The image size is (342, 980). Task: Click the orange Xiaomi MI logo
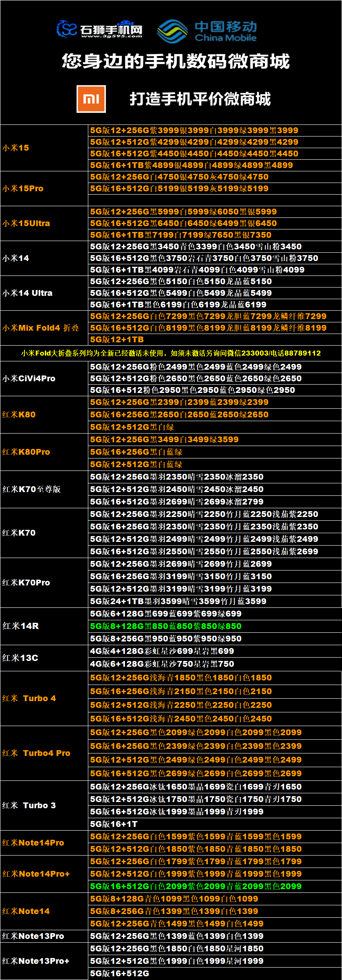[x=91, y=99]
